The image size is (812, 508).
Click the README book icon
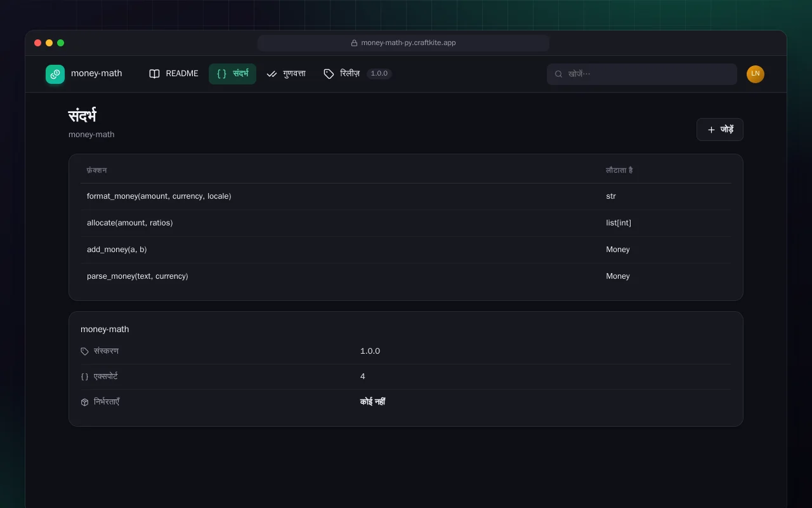(x=154, y=74)
